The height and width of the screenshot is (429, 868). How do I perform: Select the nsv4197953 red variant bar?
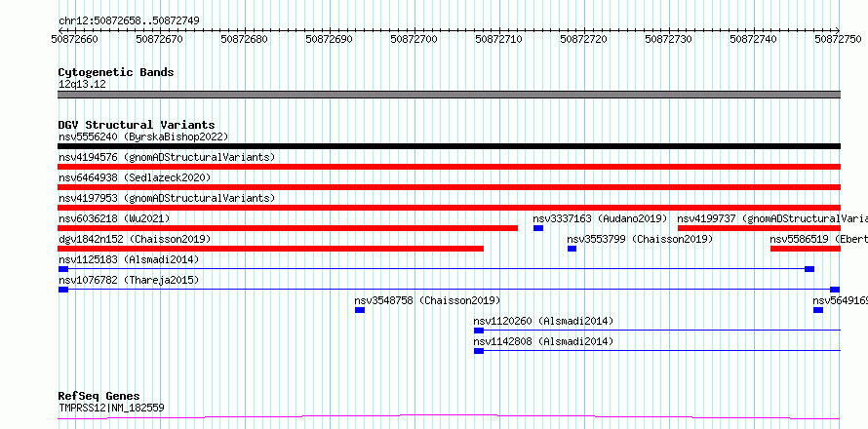coord(449,208)
